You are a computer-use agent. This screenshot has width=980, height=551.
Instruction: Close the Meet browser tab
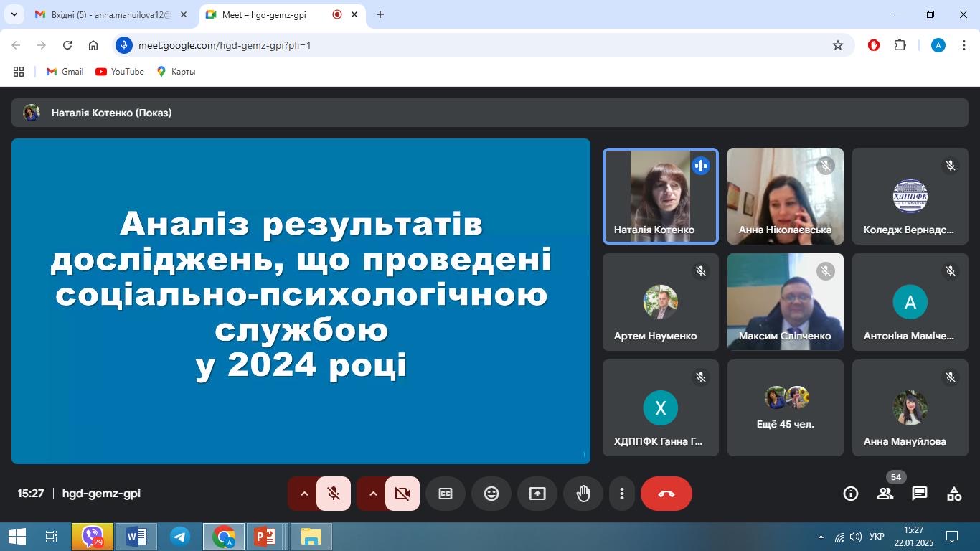point(354,14)
